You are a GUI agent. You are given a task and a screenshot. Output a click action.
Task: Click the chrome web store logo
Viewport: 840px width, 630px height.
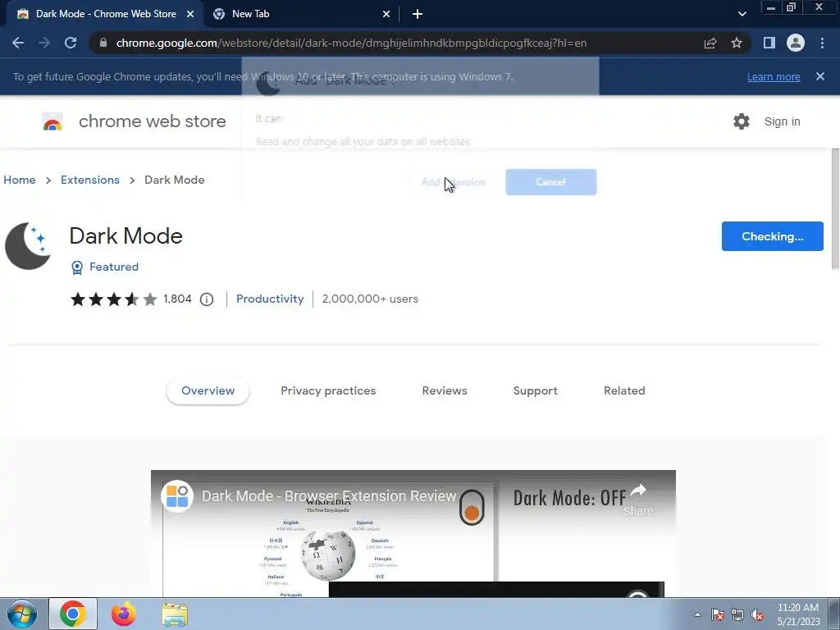[x=134, y=121]
